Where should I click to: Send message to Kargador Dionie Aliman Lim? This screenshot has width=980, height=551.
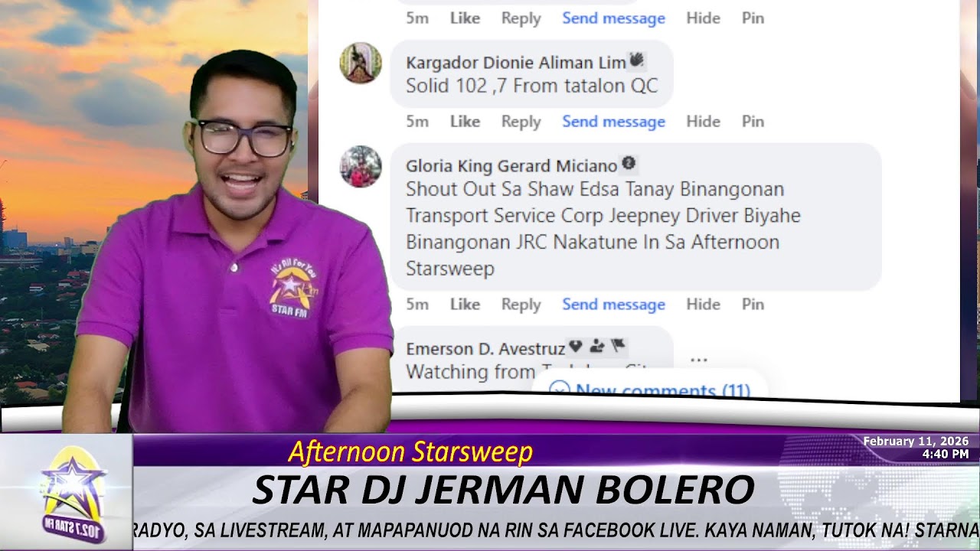pos(613,121)
